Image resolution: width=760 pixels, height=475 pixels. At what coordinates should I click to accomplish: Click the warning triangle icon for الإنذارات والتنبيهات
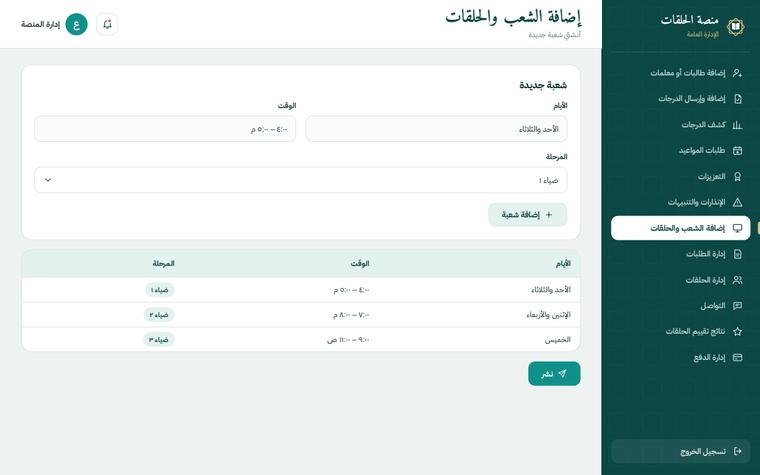[x=737, y=202]
